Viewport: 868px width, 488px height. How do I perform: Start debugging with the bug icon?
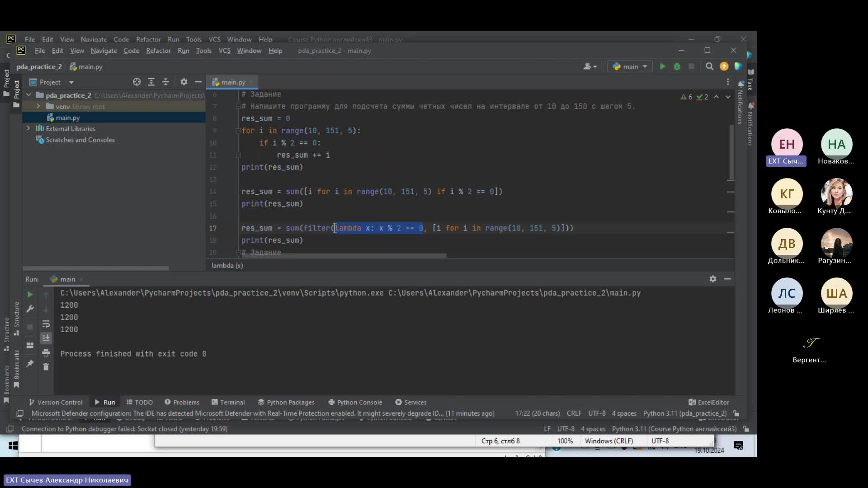point(677,66)
